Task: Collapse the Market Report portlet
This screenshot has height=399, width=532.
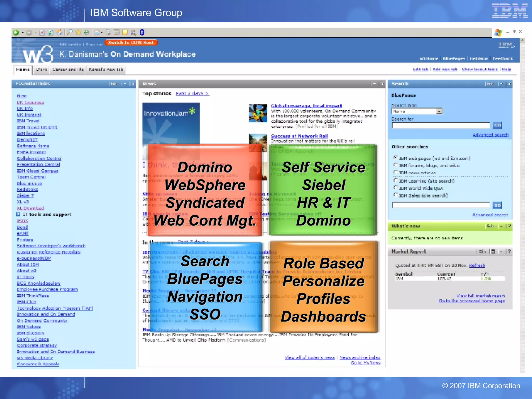Action: click(501, 251)
